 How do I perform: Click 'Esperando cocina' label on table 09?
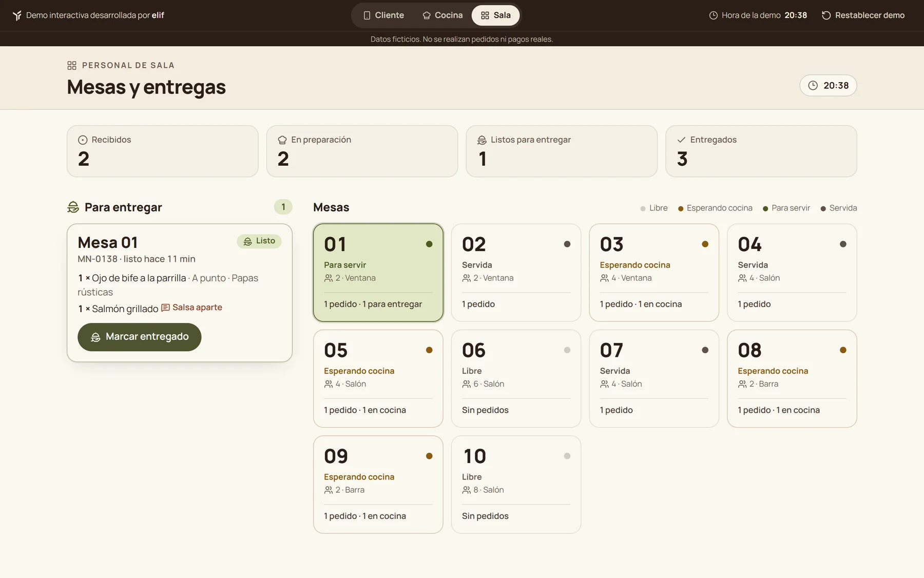click(x=359, y=477)
